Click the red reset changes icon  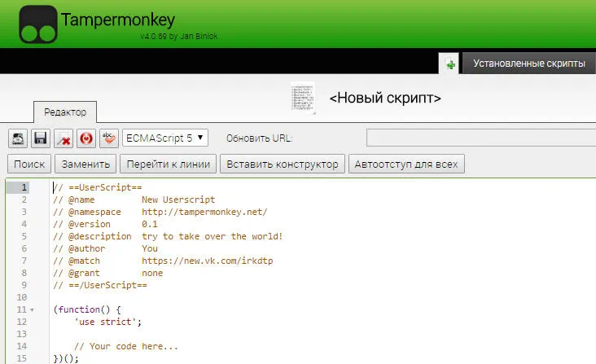click(86, 138)
